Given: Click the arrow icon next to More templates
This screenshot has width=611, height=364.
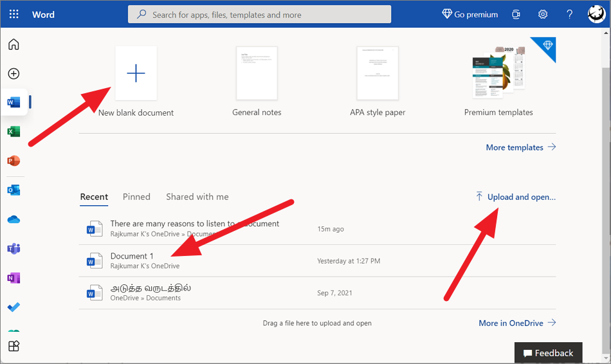Looking at the screenshot, I should pyautogui.click(x=552, y=147).
